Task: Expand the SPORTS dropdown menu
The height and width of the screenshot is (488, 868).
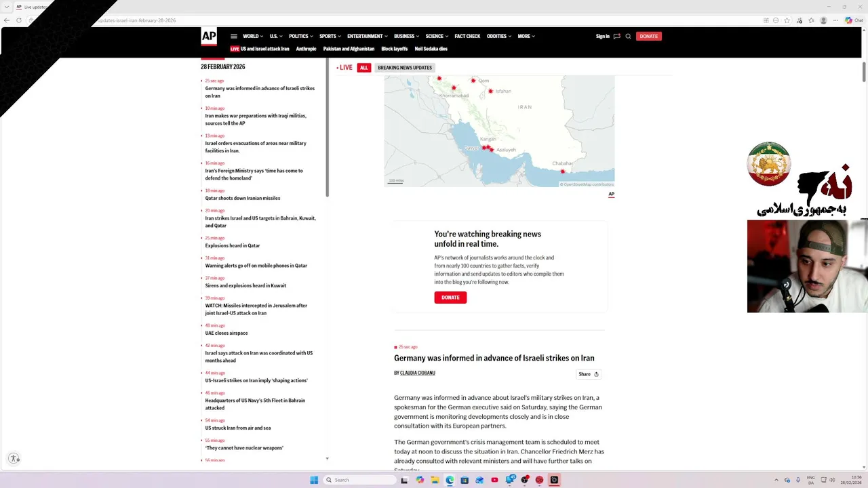Action: [330, 37]
